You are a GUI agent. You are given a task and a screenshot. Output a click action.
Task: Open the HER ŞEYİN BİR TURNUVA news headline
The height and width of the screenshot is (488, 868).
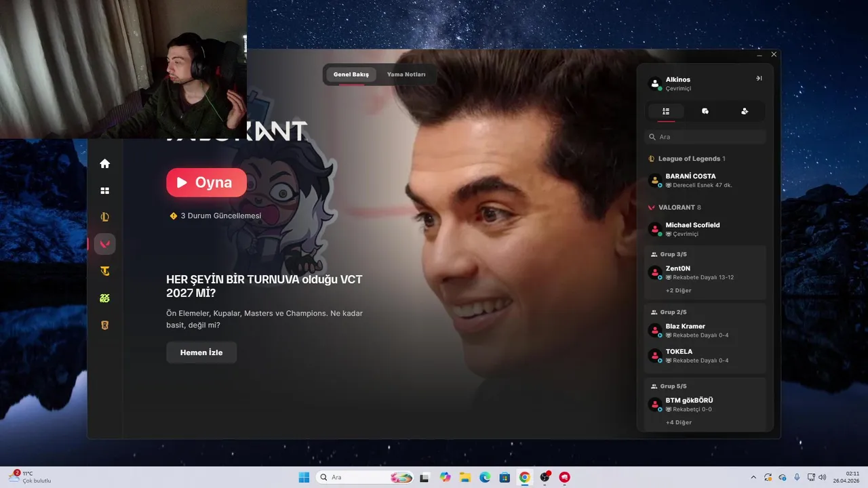(x=264, y=286)
